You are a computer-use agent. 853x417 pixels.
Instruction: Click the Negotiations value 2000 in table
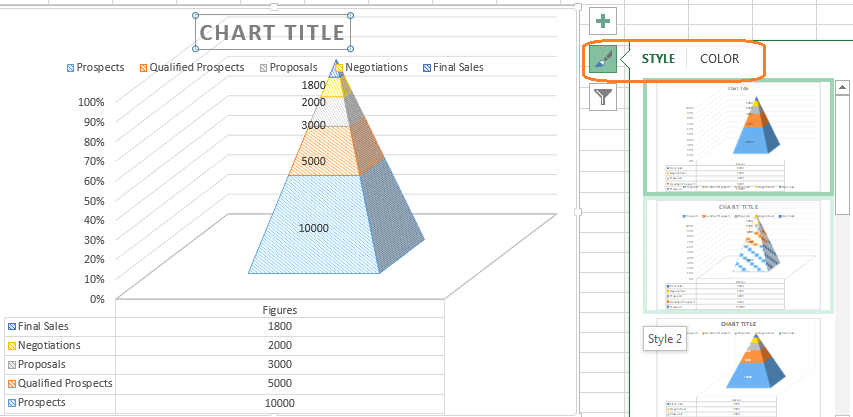tap(279, 345)
